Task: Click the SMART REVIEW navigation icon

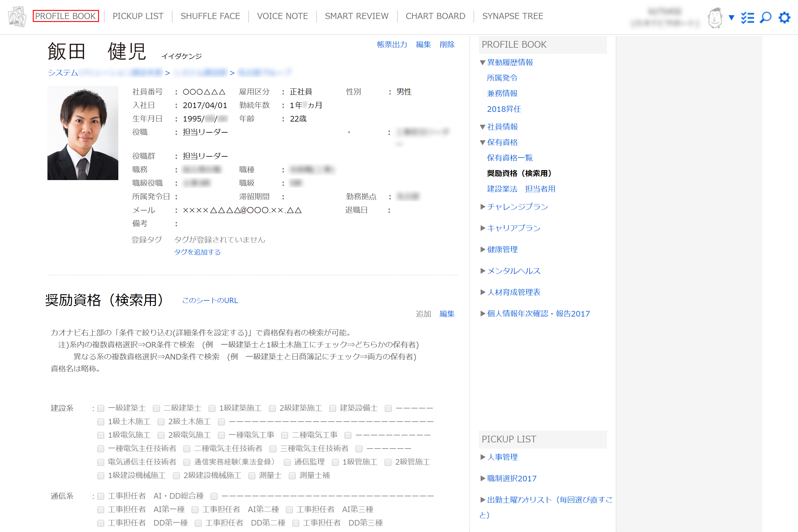Action: [356, 16]
